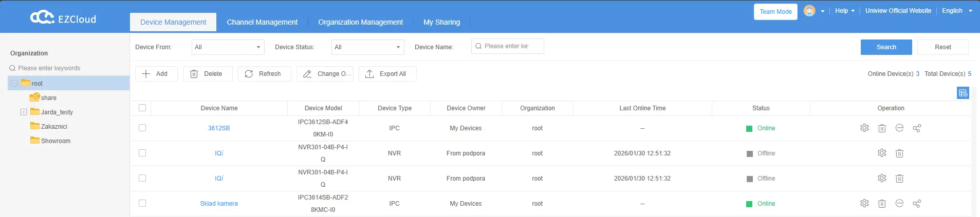Open settings gear for first IQí NVR

point(882,153)
